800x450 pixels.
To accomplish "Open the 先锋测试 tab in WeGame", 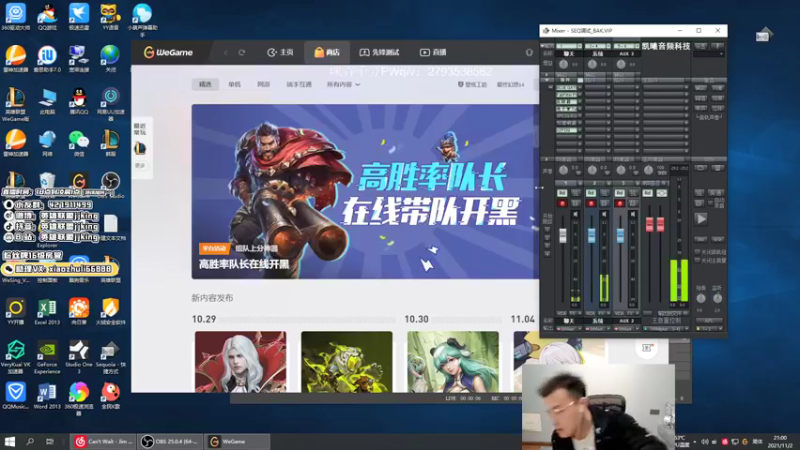I will tap(379, 52).
